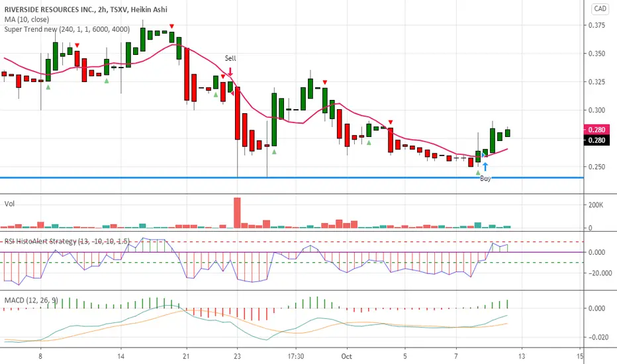Image resolution: width=617 pixels, height=364 pixels.
Task: Click the black 0.280 last price tag
Action: point(596,140)
